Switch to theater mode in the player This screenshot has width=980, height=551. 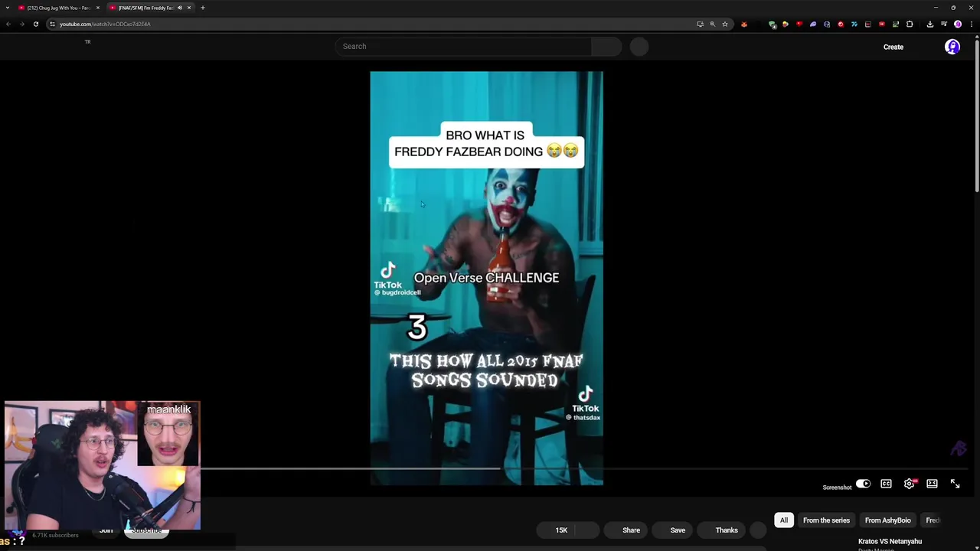tap(932, 484)
